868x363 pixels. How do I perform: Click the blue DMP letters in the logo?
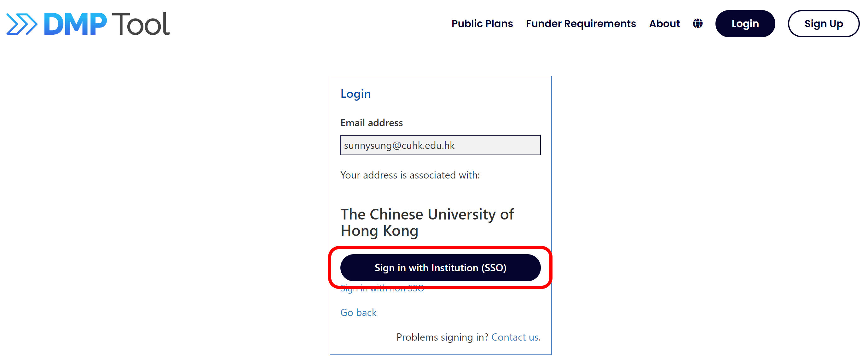[75, 24]
